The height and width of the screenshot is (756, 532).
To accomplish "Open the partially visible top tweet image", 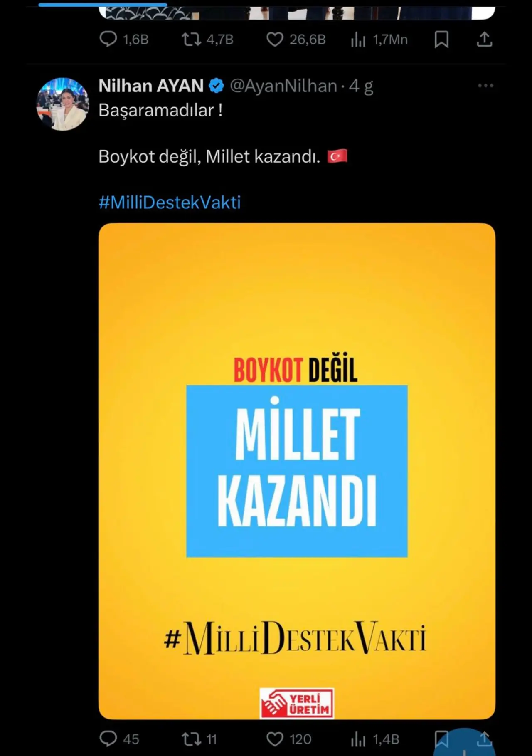I will tap(297, 12).
